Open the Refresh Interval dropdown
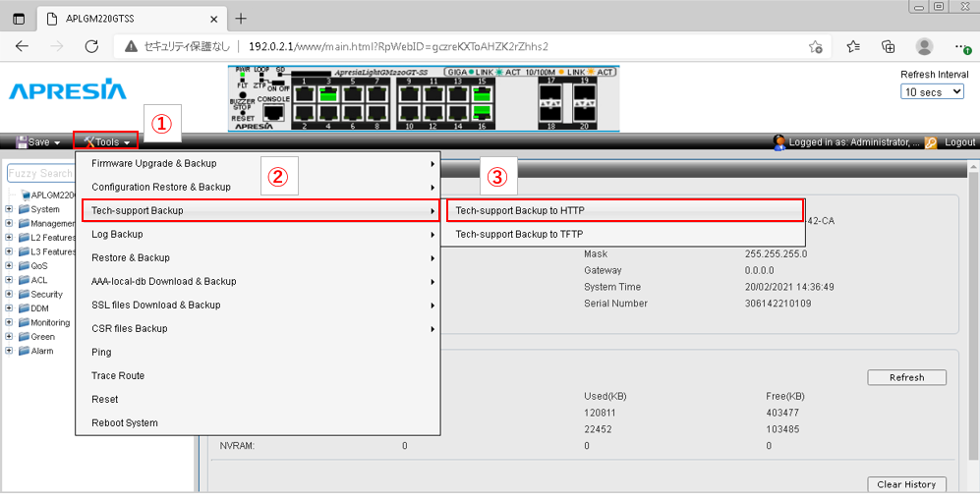980x501 pixels. pyautogui.click(x=934, y=91)
